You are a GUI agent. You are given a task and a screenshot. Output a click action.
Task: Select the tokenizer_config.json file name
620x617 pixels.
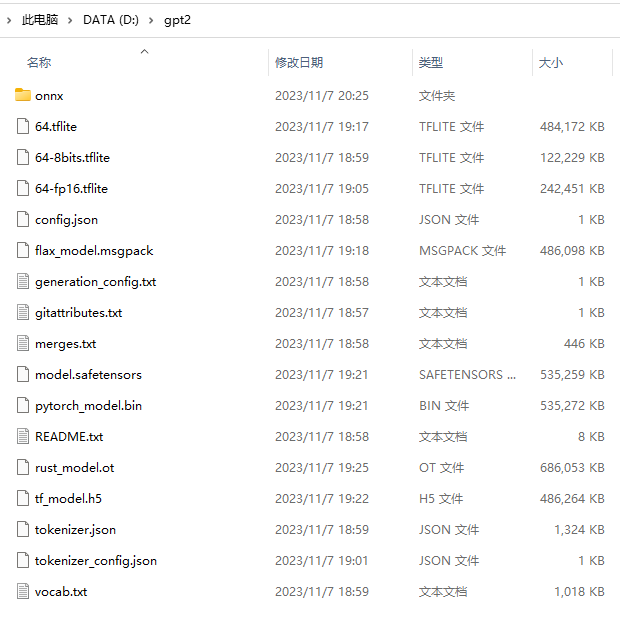[96, 561]
